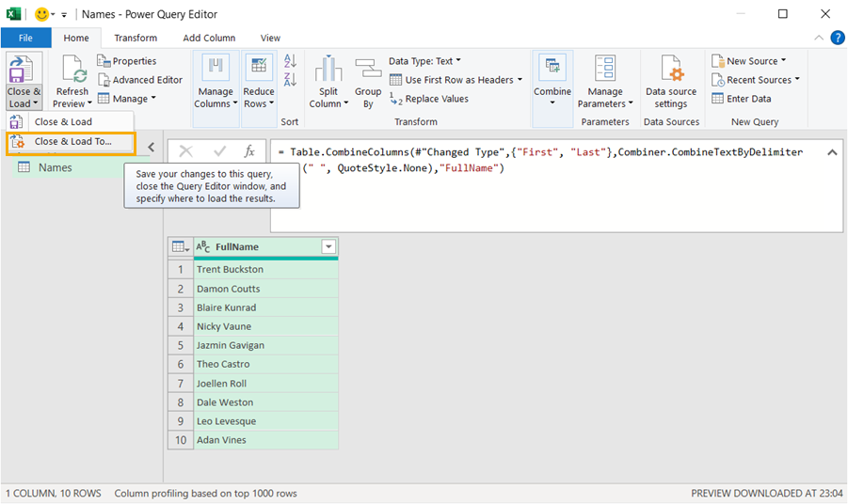Select cell Adan Vines
This screenshot has height=504, width=848.
[266, 440]
